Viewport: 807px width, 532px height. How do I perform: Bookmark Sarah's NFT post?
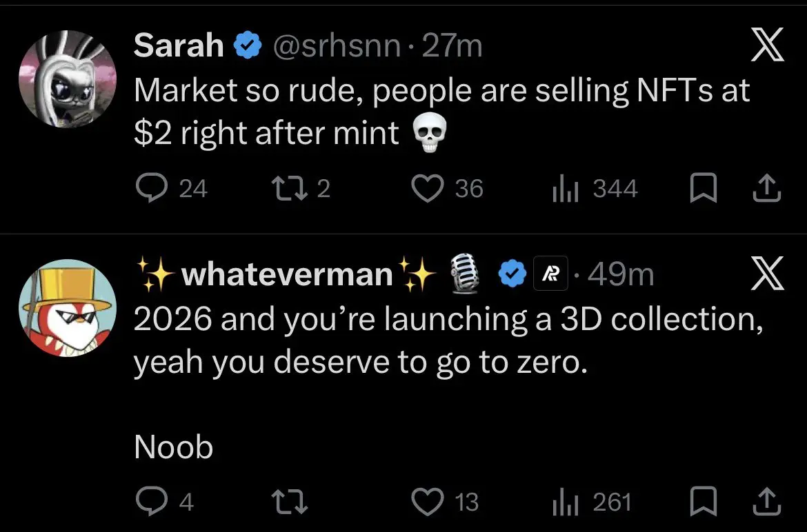click(x=701, y=188)
